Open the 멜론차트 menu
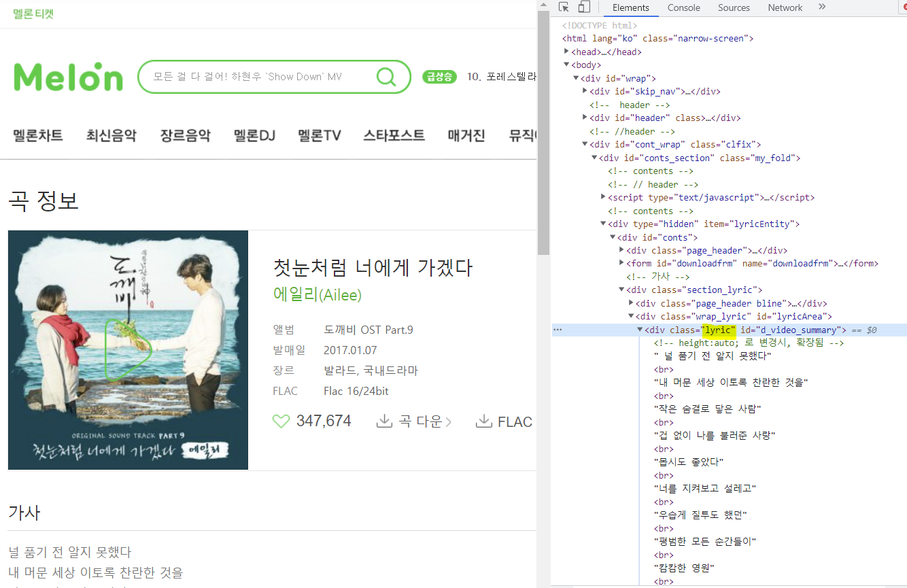The height and width of the screenshot is (588, 907). click(38, 135)
